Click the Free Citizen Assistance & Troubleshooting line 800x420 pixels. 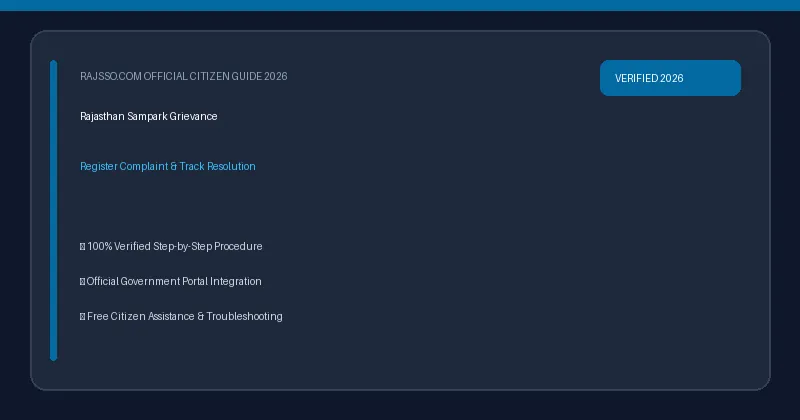[x=181, y=316]
